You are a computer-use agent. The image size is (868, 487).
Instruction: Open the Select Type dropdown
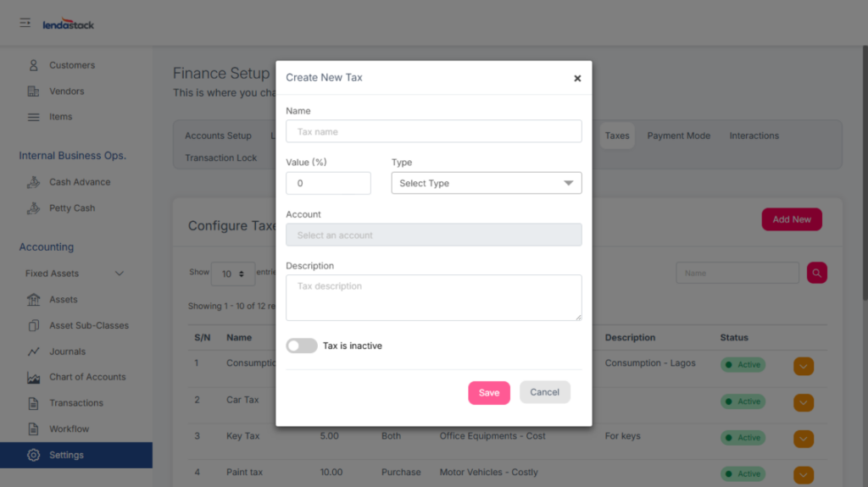coord(486,183)
